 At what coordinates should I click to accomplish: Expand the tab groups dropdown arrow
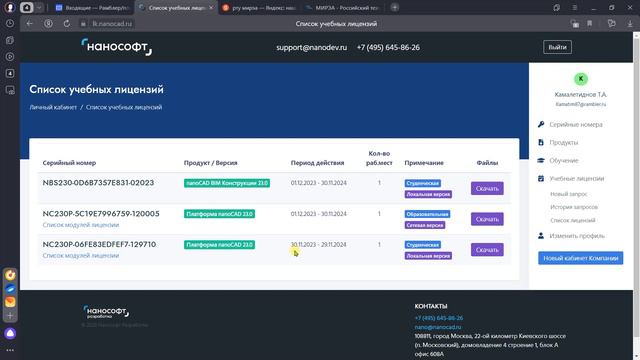39,7
